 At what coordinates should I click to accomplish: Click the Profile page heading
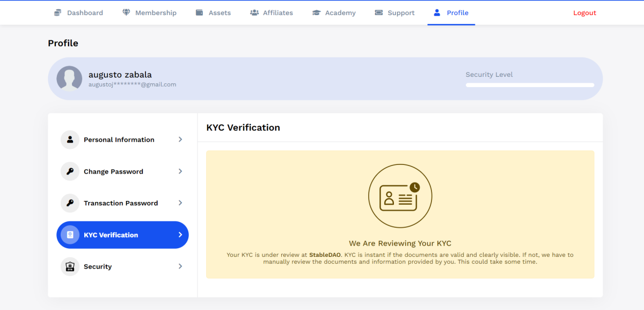tap(63, 43)
